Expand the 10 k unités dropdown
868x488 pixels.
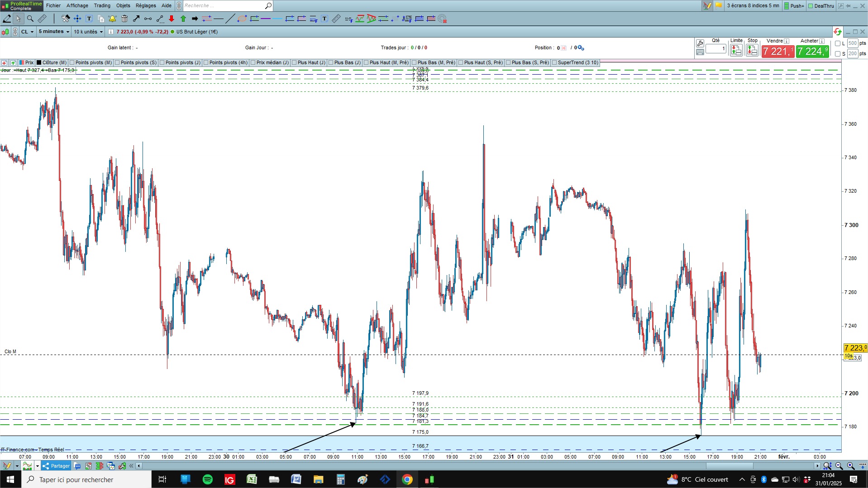click(88, 32)
